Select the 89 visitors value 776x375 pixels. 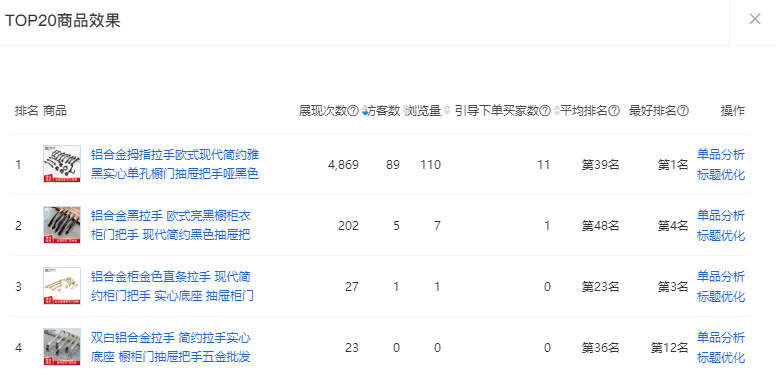pos(393,165)
